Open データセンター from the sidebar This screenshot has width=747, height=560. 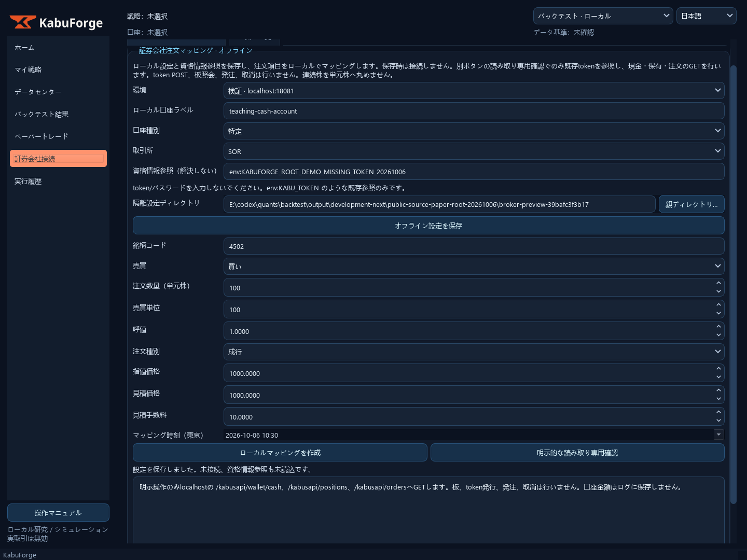click(58, 92)
